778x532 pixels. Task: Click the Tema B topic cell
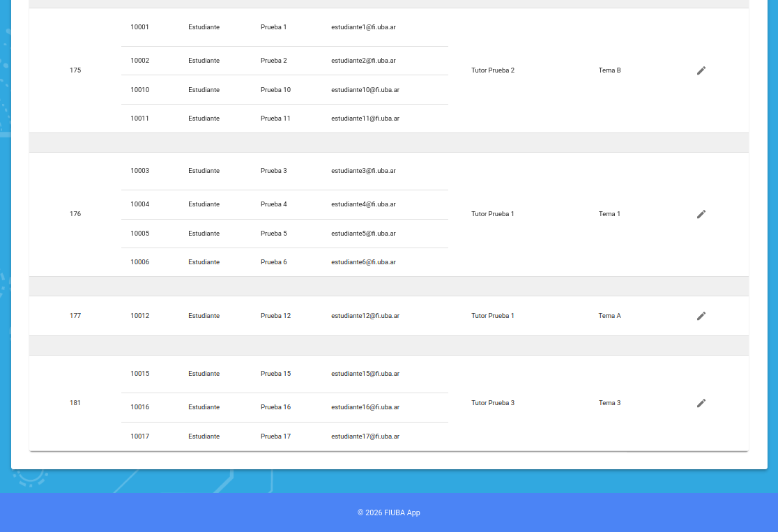(x=609, y=70)
